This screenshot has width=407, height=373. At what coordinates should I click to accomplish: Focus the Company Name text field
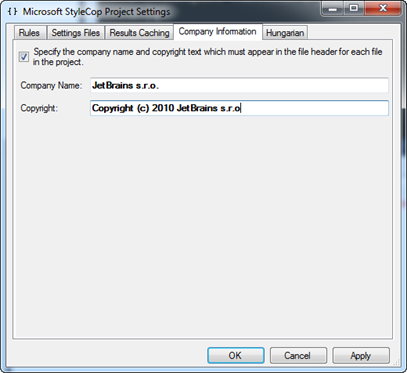click(239, 86)
